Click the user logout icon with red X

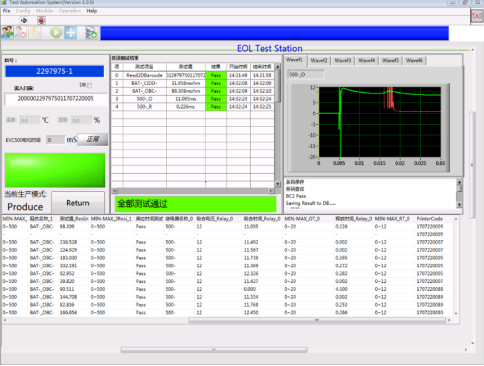[x=21, y=33]
